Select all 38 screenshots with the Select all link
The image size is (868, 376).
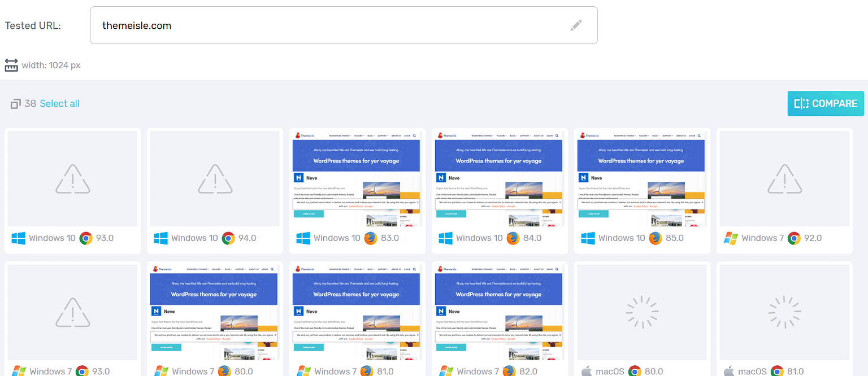tap(59, 103)
